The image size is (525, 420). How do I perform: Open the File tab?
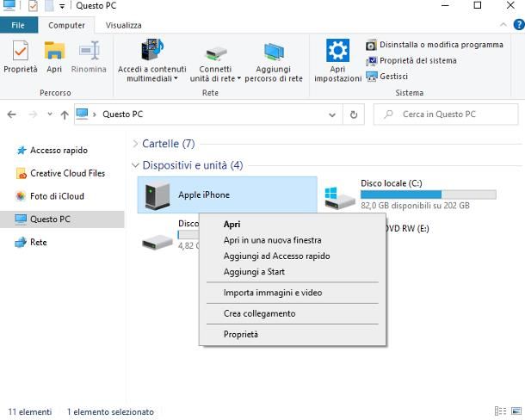(18, 25)
